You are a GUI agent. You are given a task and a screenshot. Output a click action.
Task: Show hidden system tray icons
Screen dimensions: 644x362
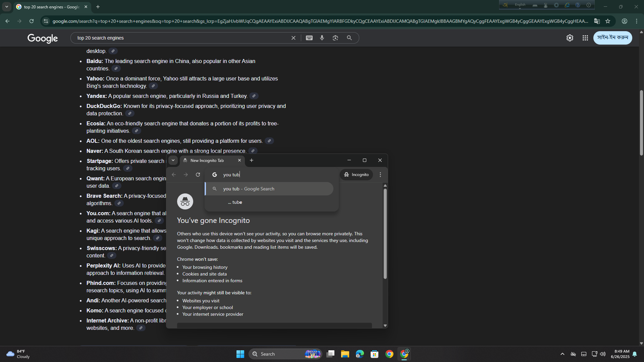pos(562,354)
